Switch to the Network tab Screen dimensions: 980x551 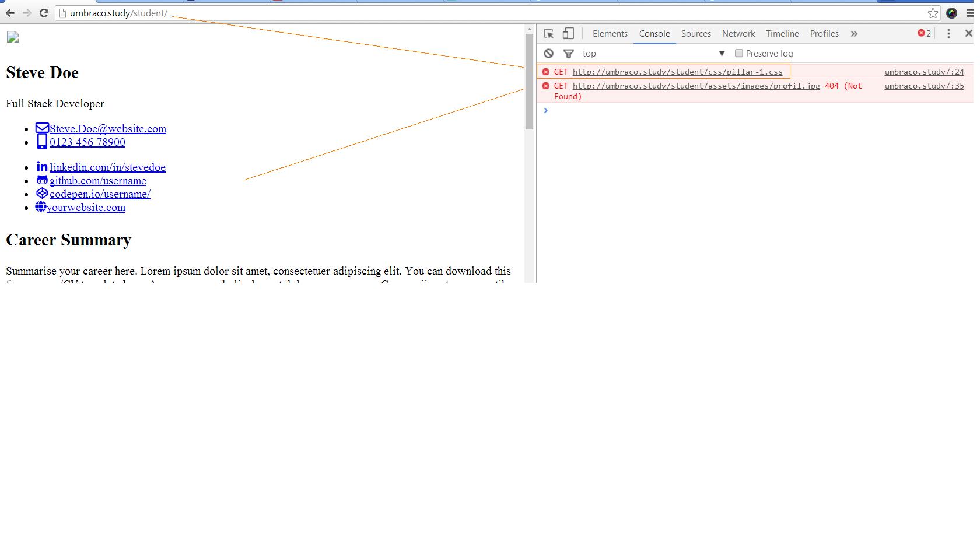point(738,34)
